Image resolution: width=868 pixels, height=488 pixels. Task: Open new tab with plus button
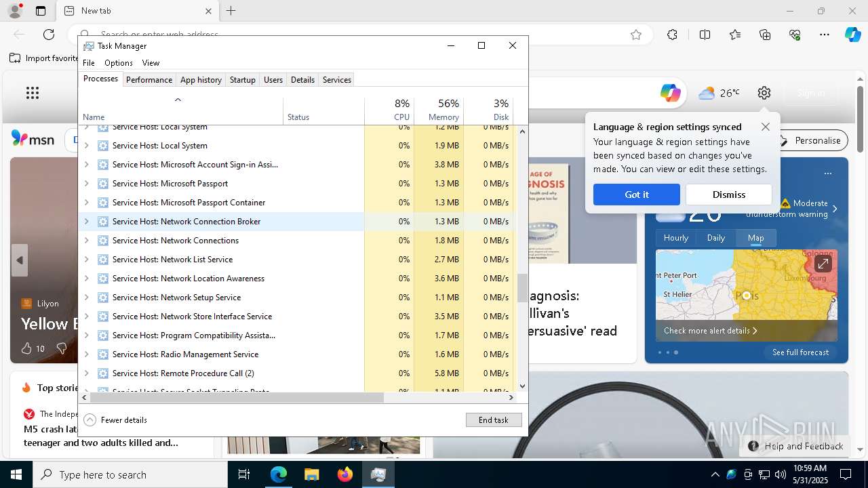pyautogui.click(x=231, y=11)
